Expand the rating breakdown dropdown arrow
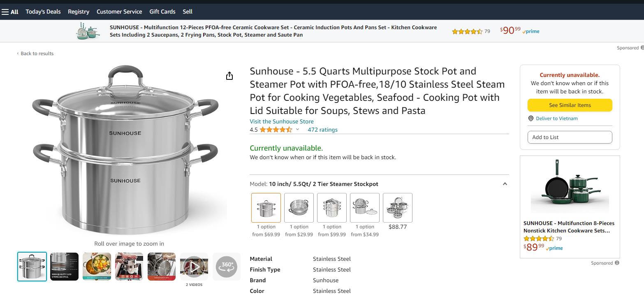This screenshot has height=295, width=644. pos(297,130)
